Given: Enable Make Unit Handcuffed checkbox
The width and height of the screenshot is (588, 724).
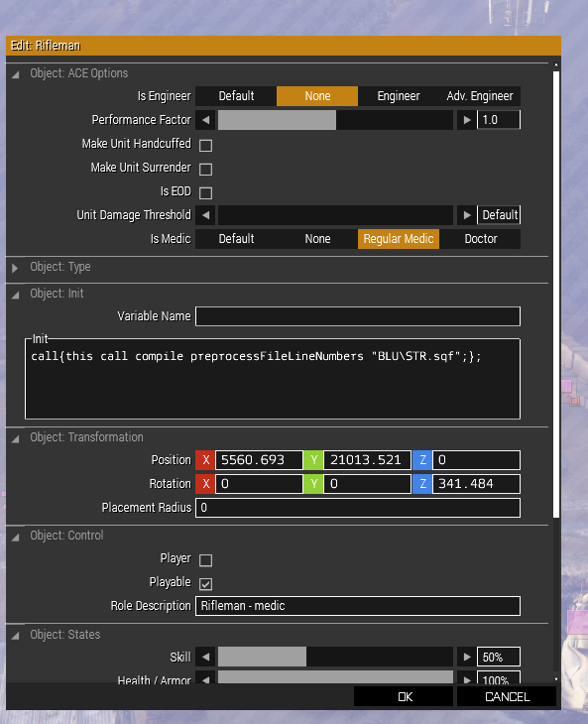Looking at the screenshot, I should pyautogui.click(x=206, y=146).
